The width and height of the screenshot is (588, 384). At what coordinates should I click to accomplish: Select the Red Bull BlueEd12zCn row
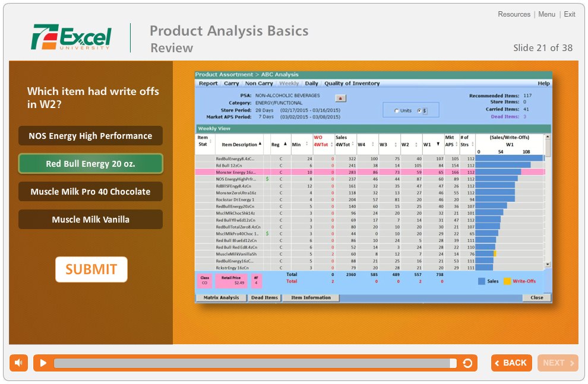point(369,240)
